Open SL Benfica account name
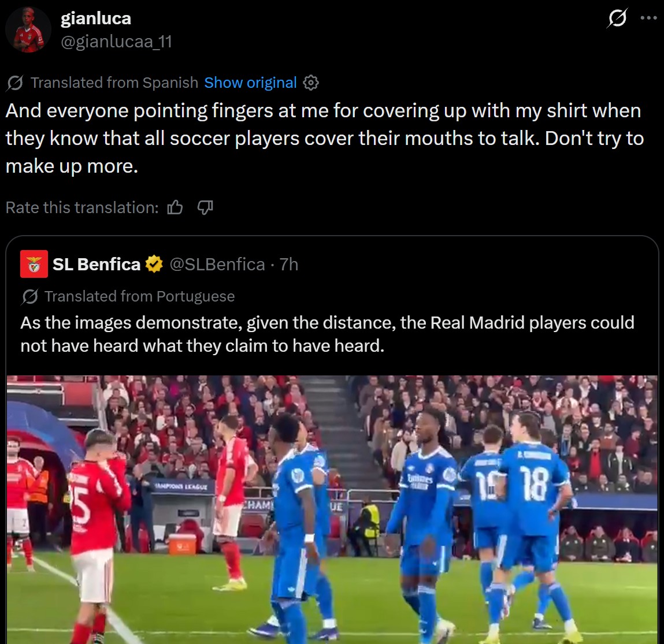Image resolution: width=664 pixels, height=644 pixels. tap(97, 264)
